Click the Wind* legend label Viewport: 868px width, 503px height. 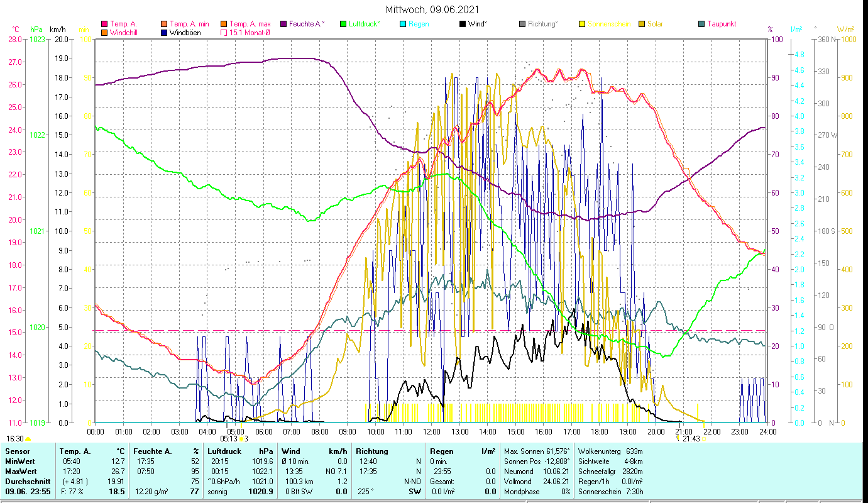coord(478,24)
